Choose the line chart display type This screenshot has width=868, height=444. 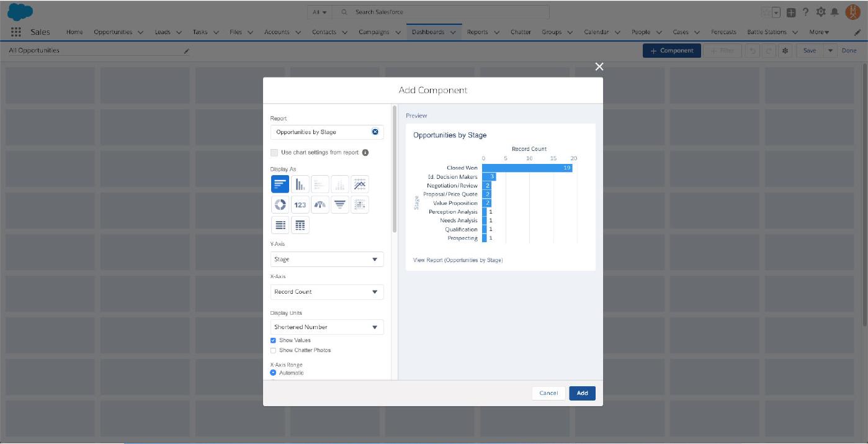(x=360, y=184)
